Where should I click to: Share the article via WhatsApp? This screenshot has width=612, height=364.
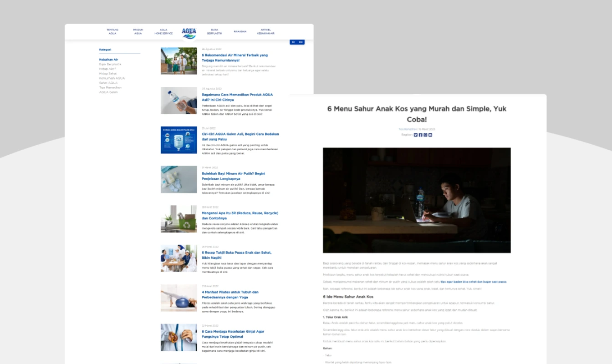click(425, 135)
